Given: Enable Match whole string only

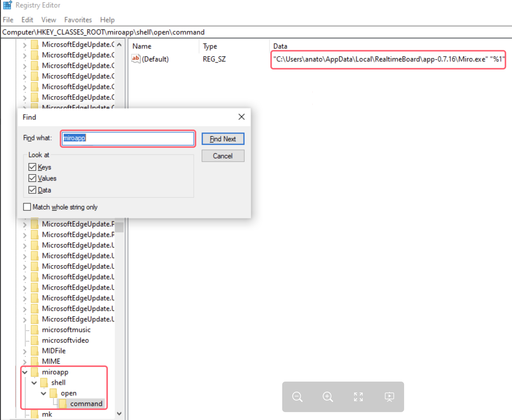Looking at the screenshot, I should tap(27, 207).
